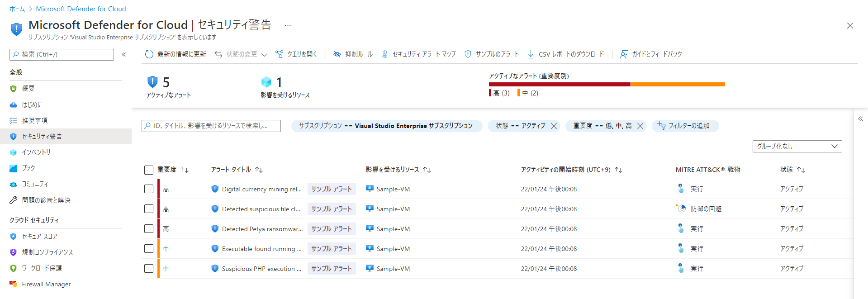Check the Suspicious PHP execution alert row
Image resolution: width=868 pixels, height=299 pixels.
[149, 269]
